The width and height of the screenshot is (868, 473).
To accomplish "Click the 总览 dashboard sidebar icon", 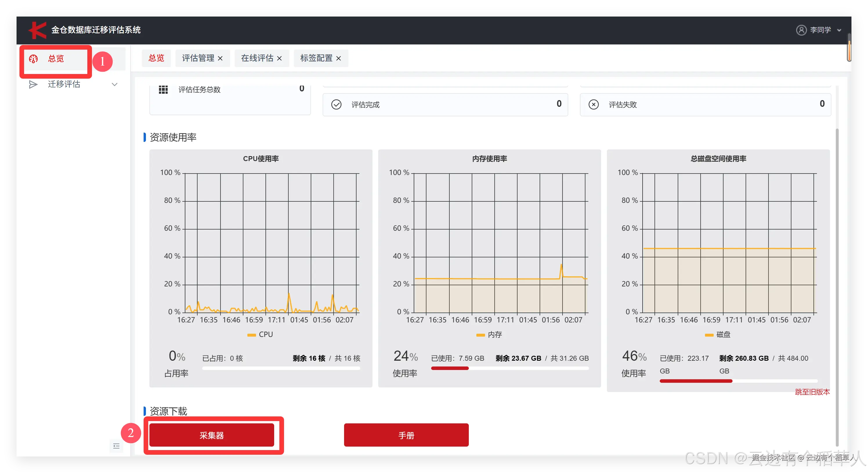I will [33, 59].
